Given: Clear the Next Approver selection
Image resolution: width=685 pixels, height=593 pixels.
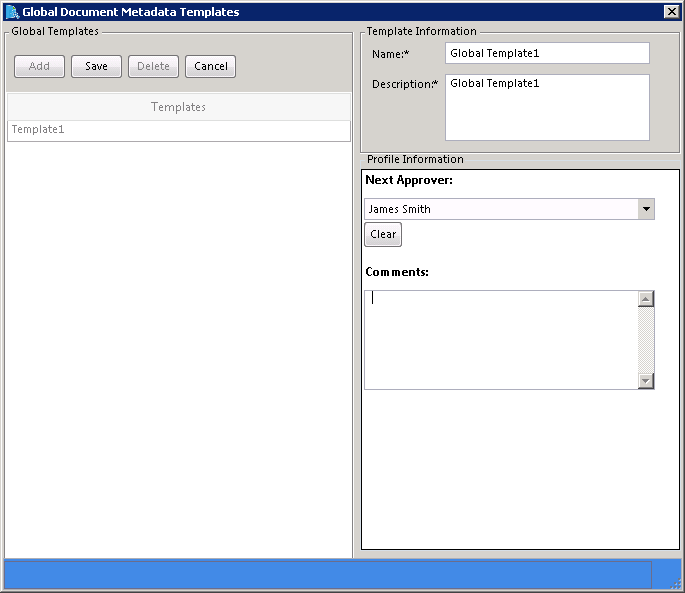Looking at the screenshot, I should (x=383, y=235).
